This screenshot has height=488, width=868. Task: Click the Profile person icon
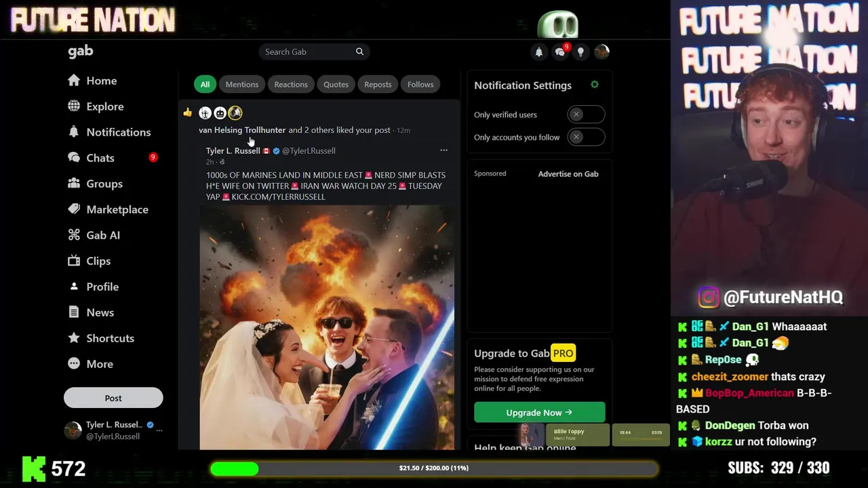(74, 286)
